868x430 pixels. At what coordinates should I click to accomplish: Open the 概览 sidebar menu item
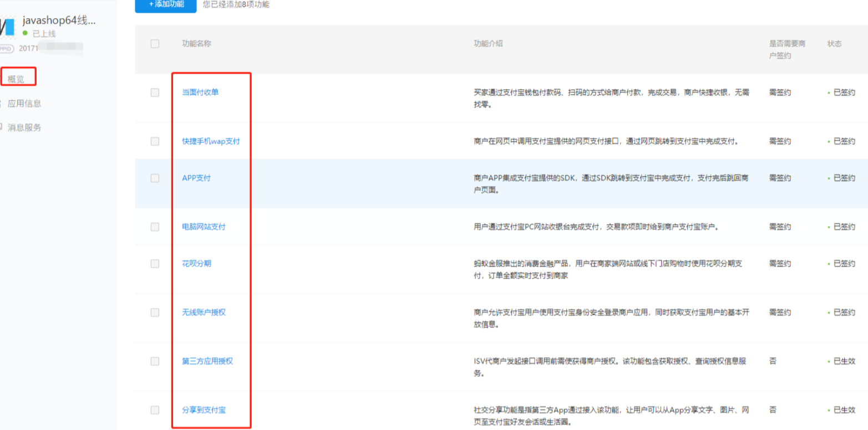[16, 79]
